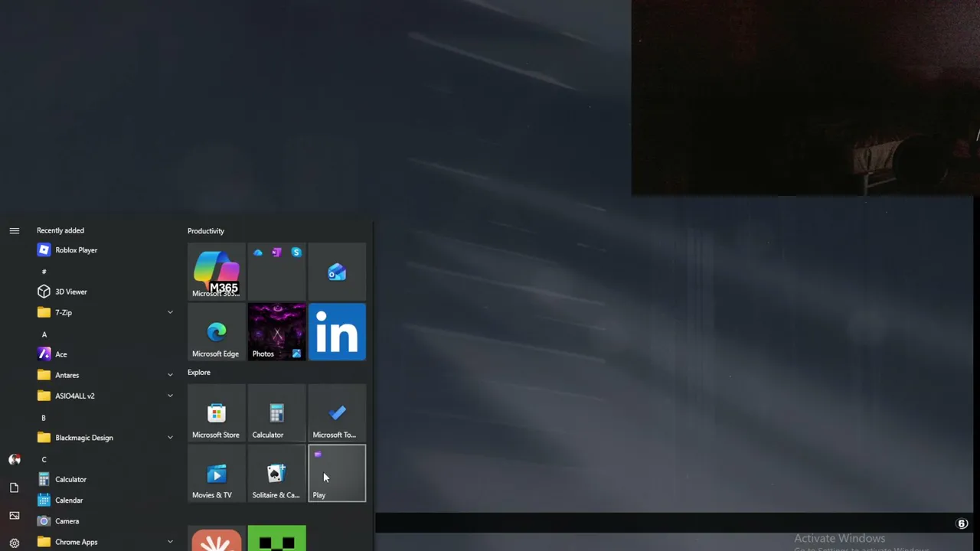Launch the Movies & TV tile
The height and width of the screenshot is (551, 980).
217,474
